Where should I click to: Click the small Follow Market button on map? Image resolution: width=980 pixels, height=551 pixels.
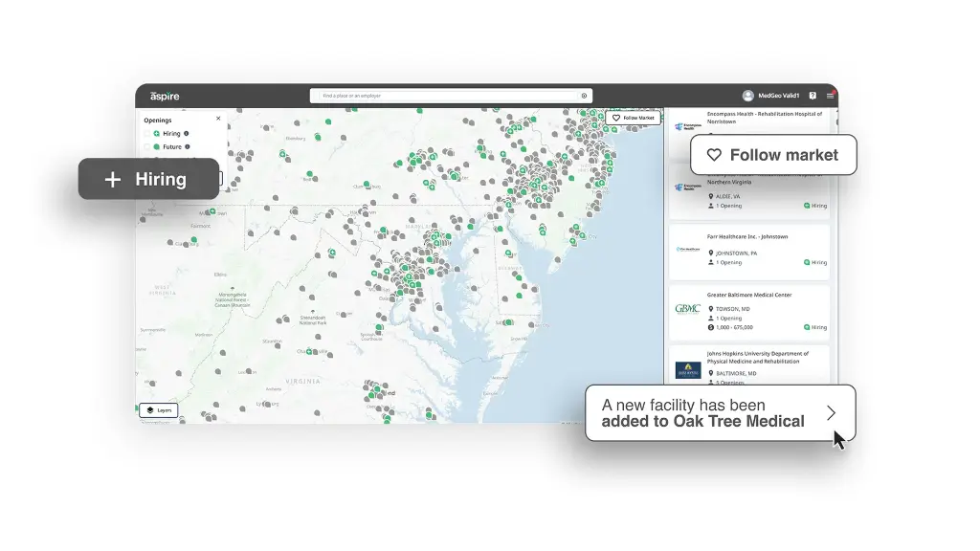[x=634, y=118]
